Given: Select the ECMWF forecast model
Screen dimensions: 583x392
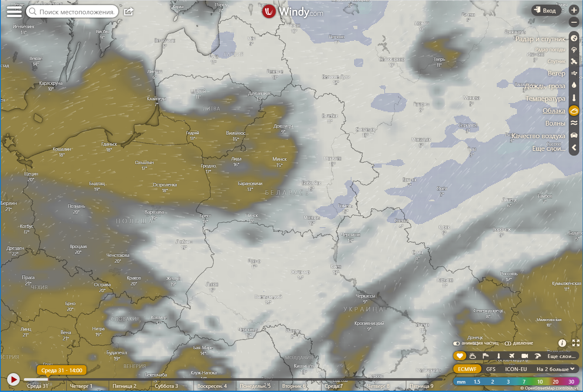Looking at the screenshot, I should click(x=467, y=369).
